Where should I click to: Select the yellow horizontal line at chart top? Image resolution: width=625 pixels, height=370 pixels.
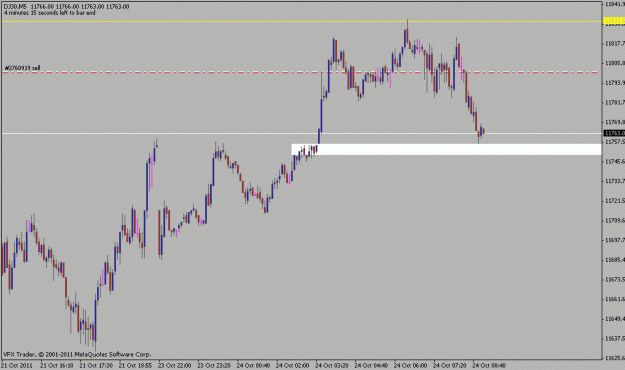click(301, 21)
